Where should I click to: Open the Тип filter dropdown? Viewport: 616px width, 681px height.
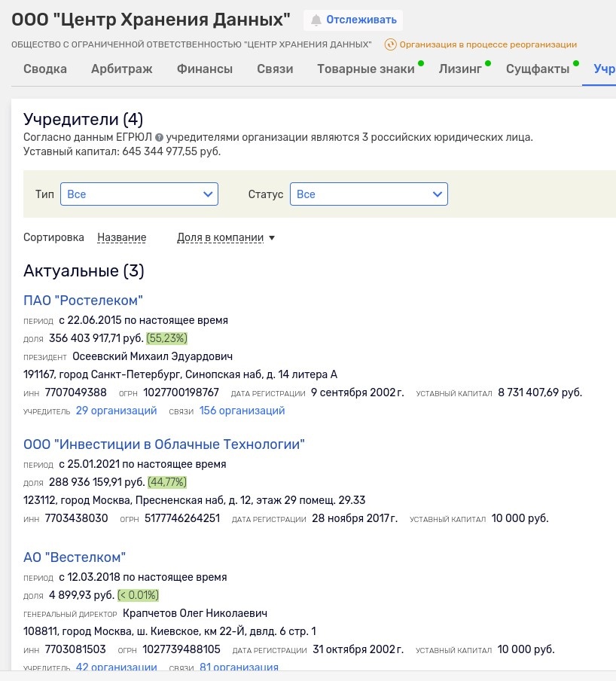[139, 194]
